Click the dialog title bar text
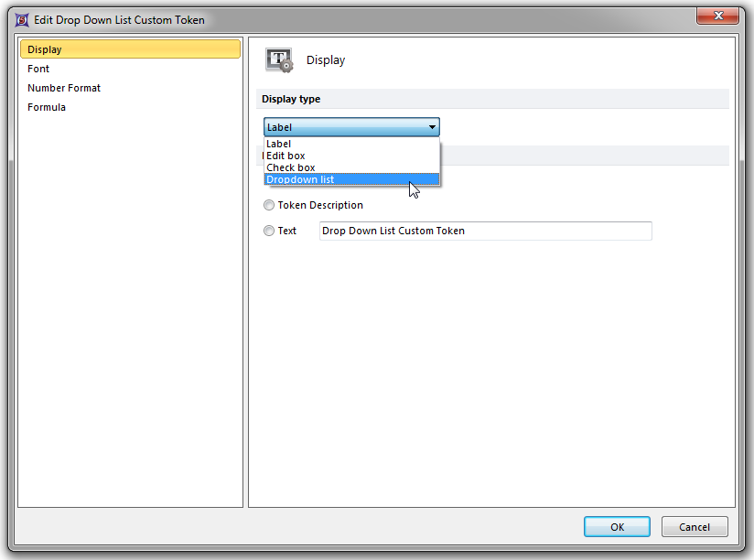This screenshot has width=754, height=560. coord(119,19)
